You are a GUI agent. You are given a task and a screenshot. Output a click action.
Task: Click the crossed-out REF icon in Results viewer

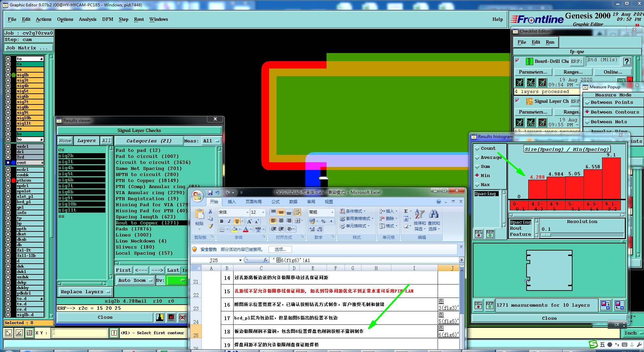click(183, 317)
